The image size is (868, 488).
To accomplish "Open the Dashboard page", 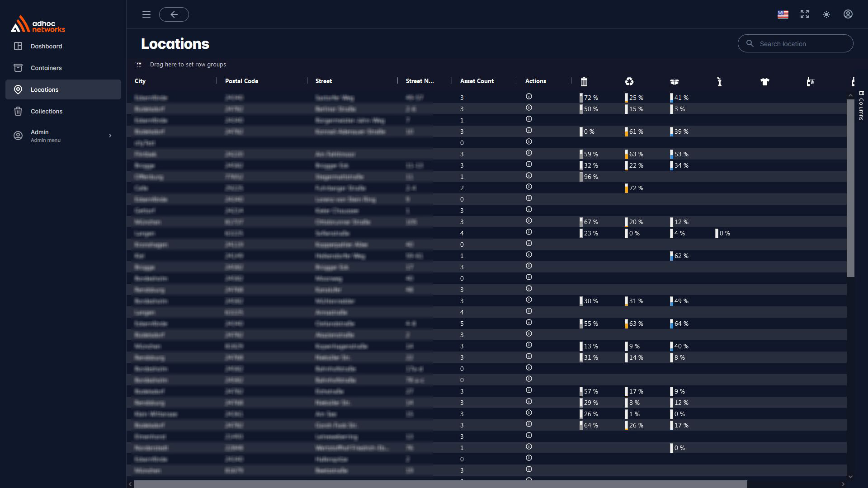I will click(x=63, y=46).
